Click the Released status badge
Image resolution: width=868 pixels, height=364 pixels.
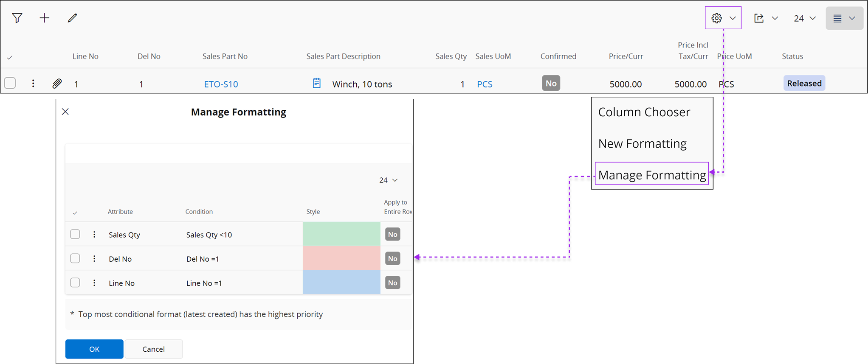pyautogui.click(x=804, y=83)
